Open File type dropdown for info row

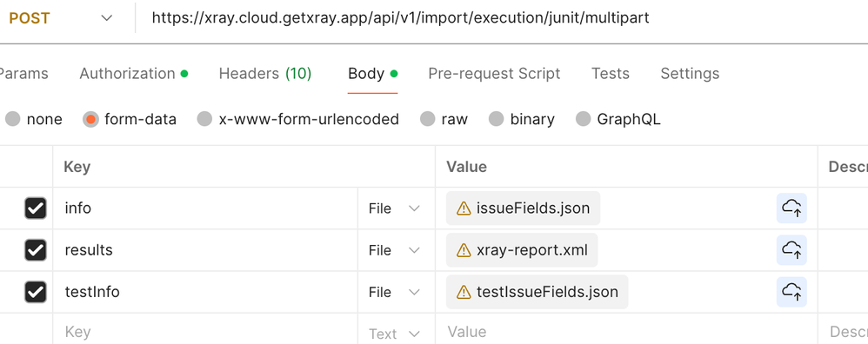[394, 208]
